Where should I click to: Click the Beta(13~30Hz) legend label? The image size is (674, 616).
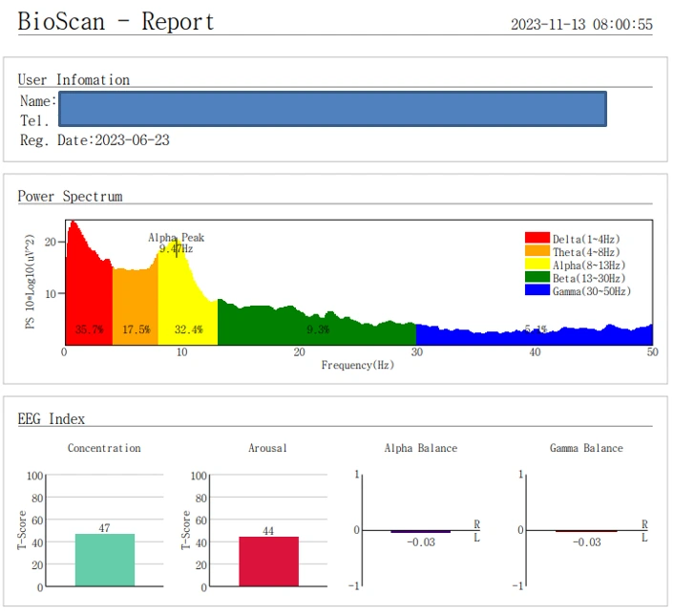click(x=589, y=278)
